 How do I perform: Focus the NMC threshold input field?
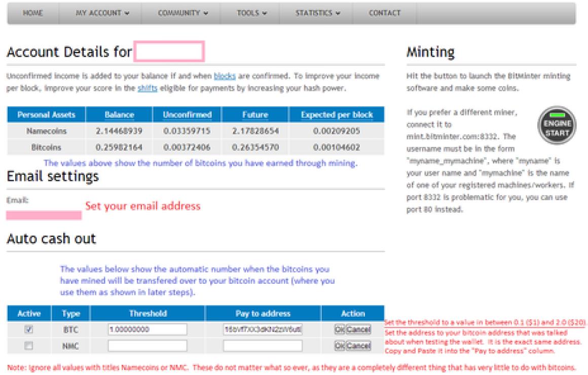(148, 346)
